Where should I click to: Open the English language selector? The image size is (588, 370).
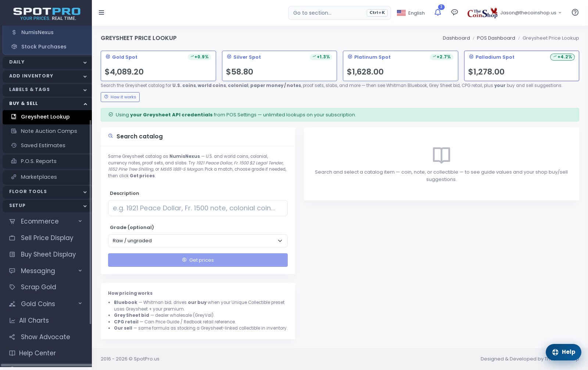[411, 13]
